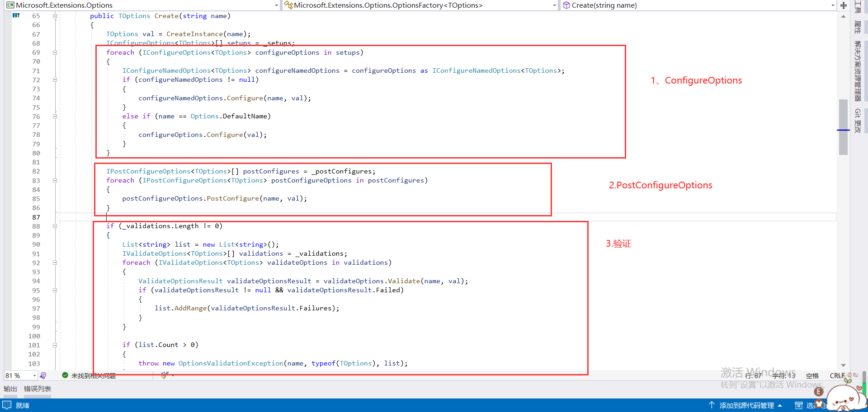
Task: Click the Create method cube icon in the navigation bar
Action: click(x=566, y=5)
